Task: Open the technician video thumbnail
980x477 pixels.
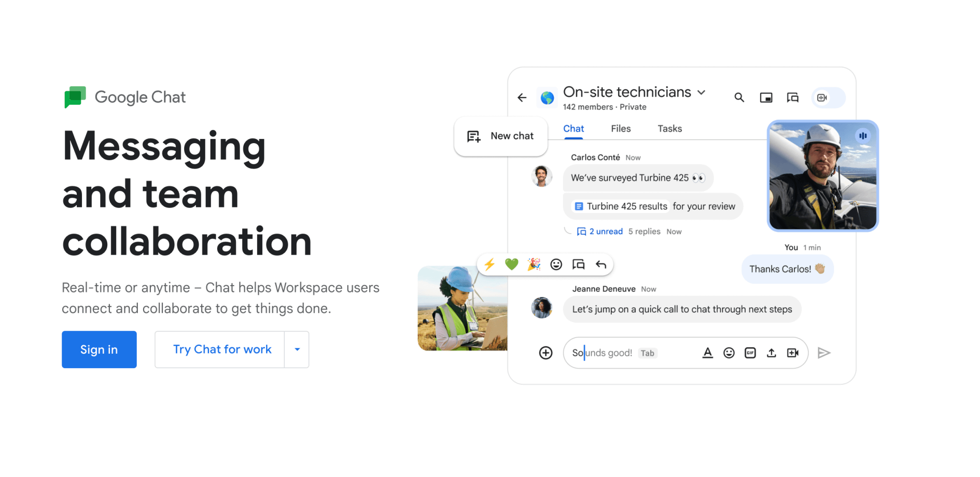Action: (823, 176)
